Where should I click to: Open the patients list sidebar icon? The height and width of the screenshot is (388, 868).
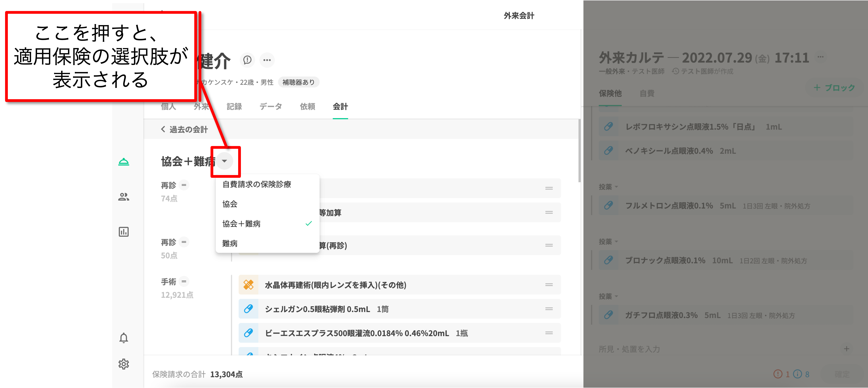pos(124,197)
